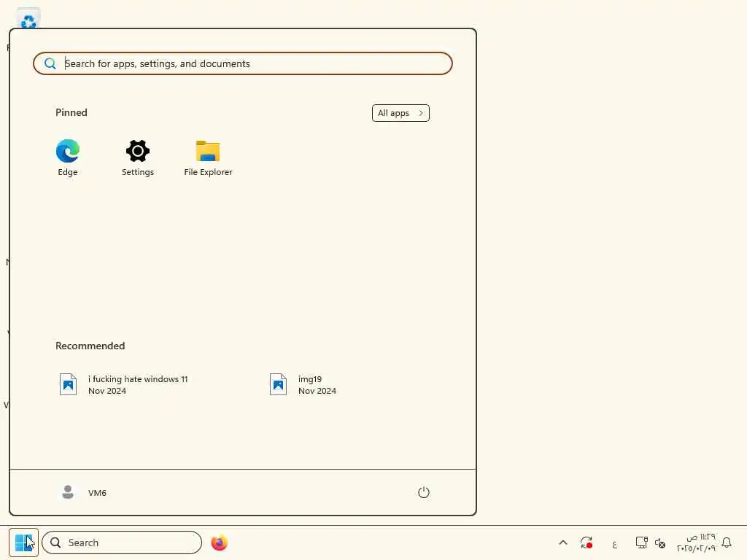Show hidden system tray icons

tap(563, 542)
